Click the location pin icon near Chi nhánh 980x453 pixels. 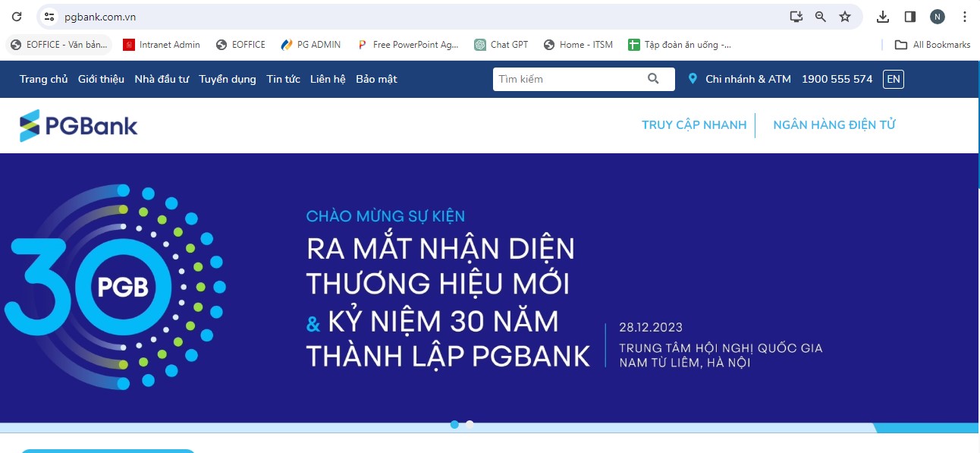coord(693,79)
